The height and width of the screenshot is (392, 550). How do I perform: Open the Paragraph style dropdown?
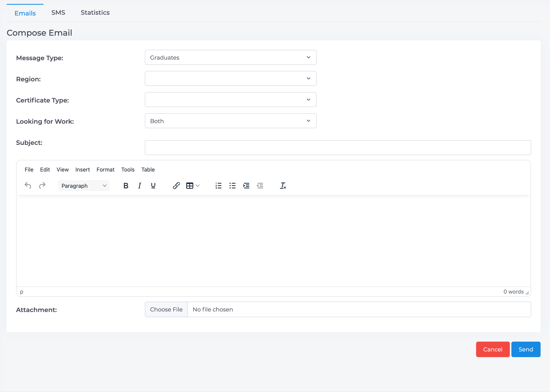84,185
